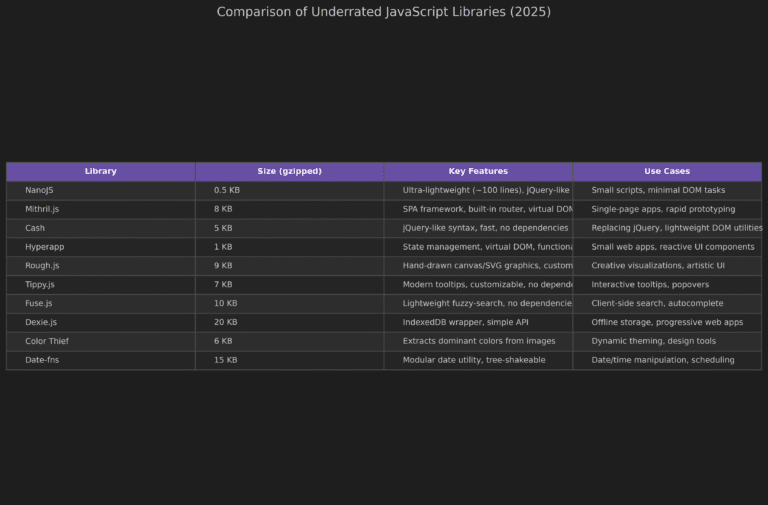The height and width of the screenshot is (505, 768).
Task: Click the Use Cases column header
Action: pyautogui.click(x=667, y=171)
